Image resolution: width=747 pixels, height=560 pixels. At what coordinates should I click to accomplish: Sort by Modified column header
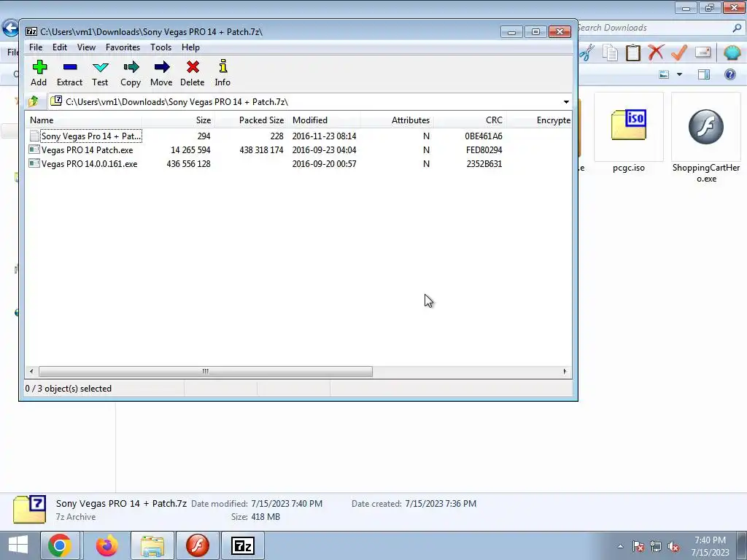point(325,120)
